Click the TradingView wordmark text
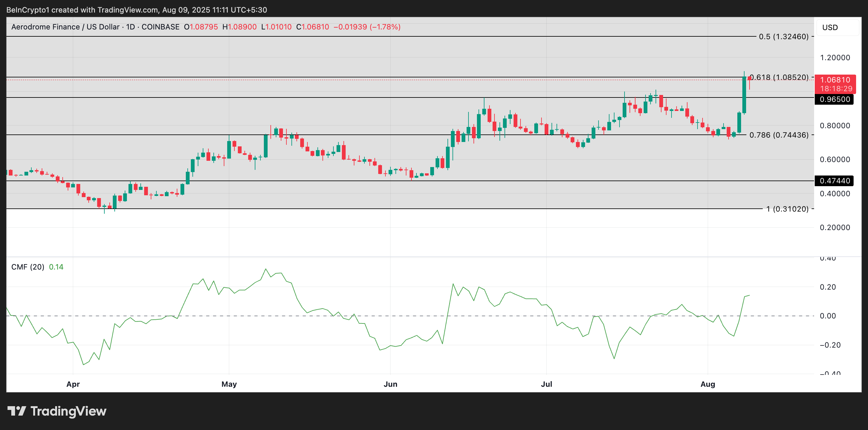This screenshot has height=430, width=868. [68, 411]
